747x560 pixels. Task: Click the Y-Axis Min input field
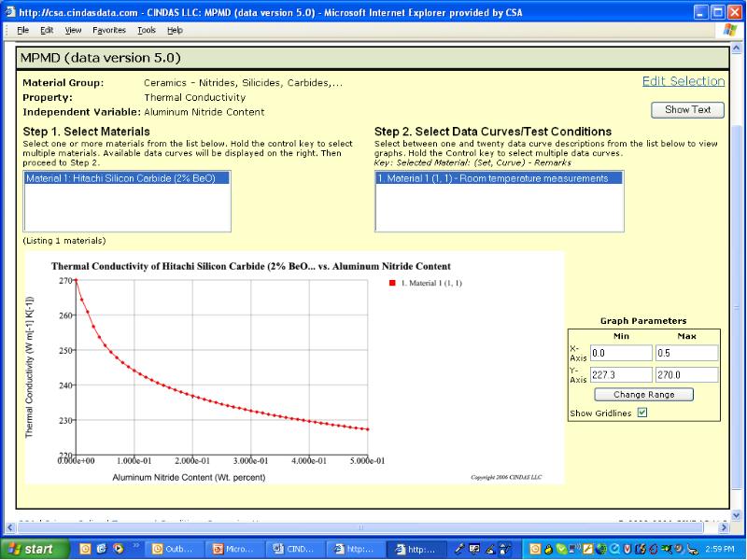621,374
